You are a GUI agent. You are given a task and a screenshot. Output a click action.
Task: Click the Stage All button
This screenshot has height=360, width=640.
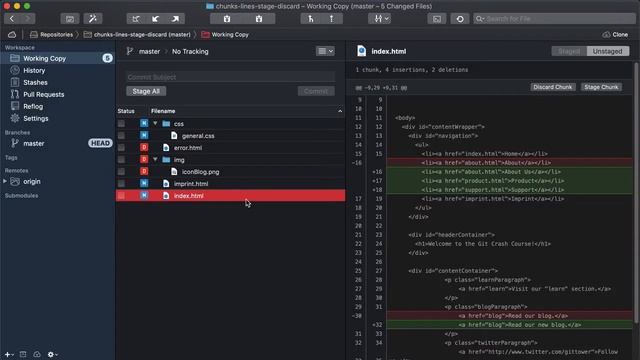click(x=146, y=91)
